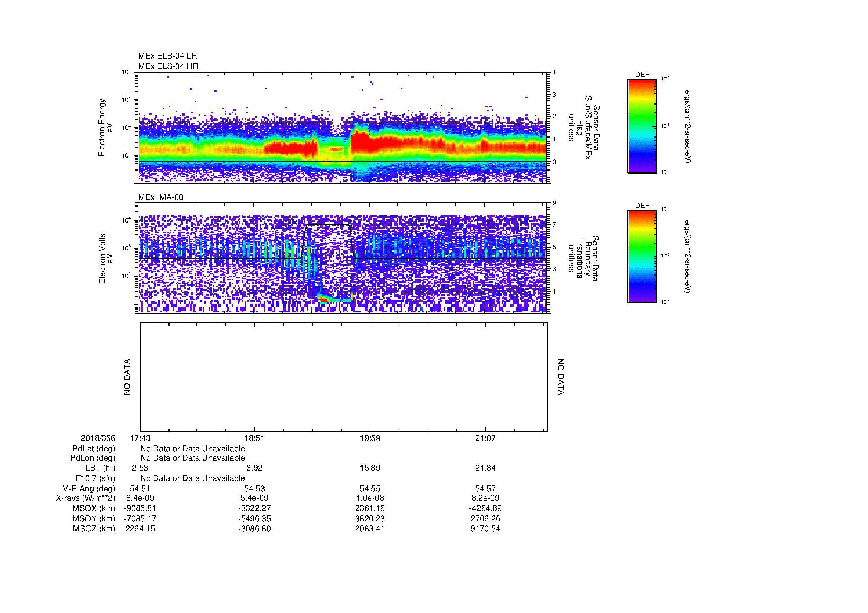
Task: Click the 'PdLon (deg)' row label
Action: point(93,458)
